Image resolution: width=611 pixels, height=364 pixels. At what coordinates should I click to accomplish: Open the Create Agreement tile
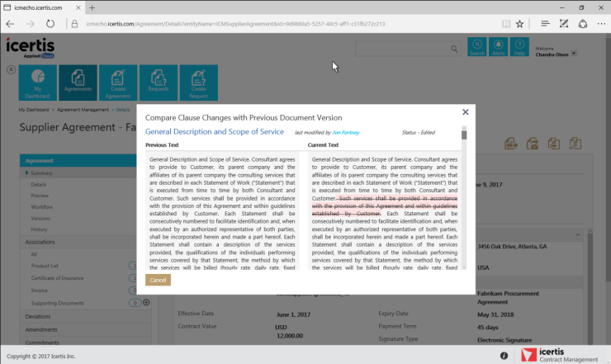pyautogui.click(x=119, y=82)
